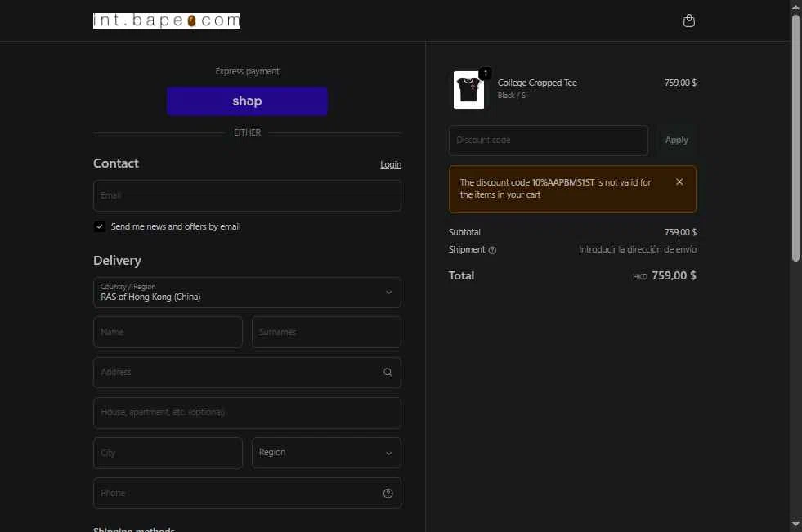Click the Subtotal label
This screenshot has height=532, width=802.
click(x=464, y=232)
